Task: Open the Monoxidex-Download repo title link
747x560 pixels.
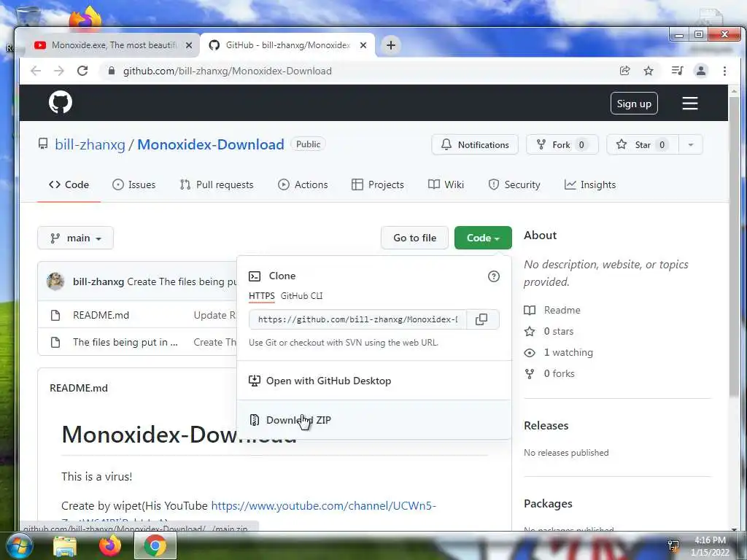Action: point(211,144)
